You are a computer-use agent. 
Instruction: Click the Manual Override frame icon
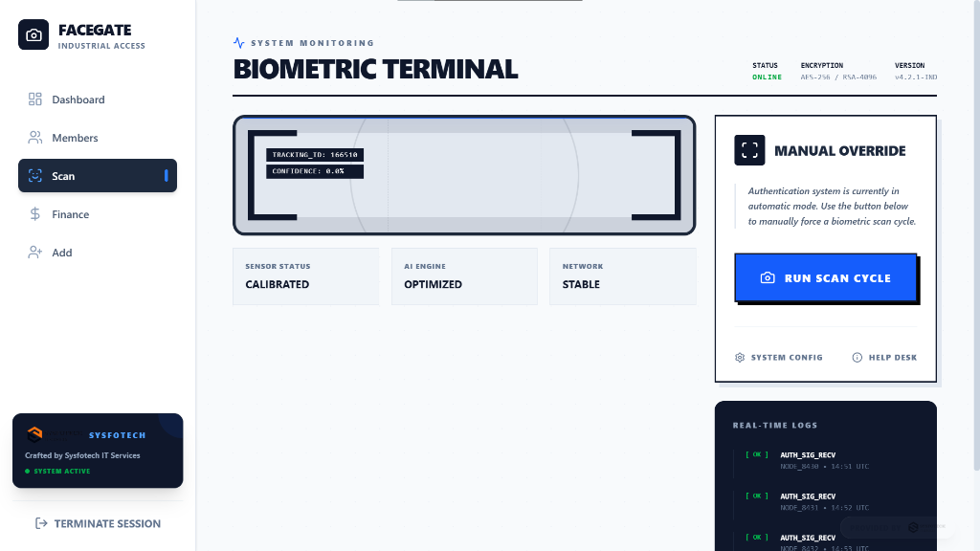(749, 150)
